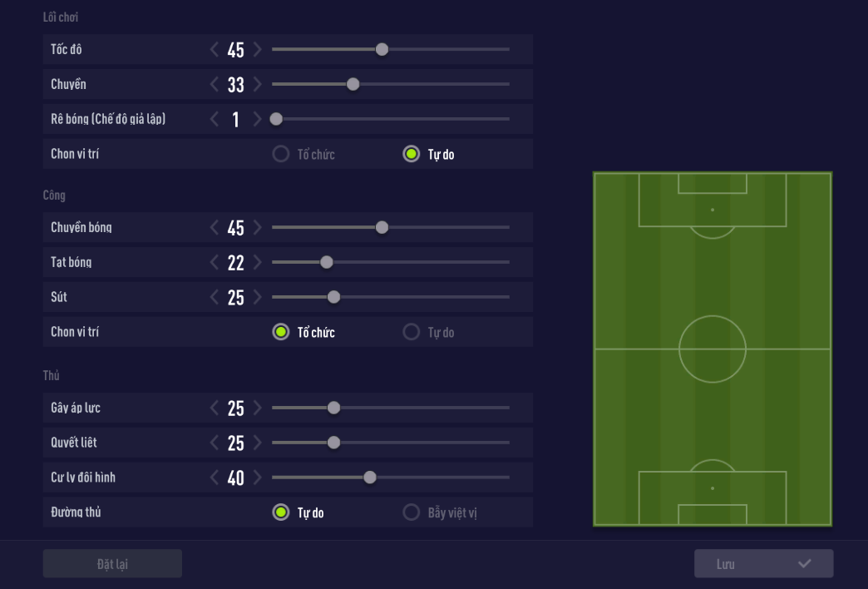Image resolution: width=868 pixels, height=589 pixels.
Task: Click the Sút slider handle
Action: 333,298
